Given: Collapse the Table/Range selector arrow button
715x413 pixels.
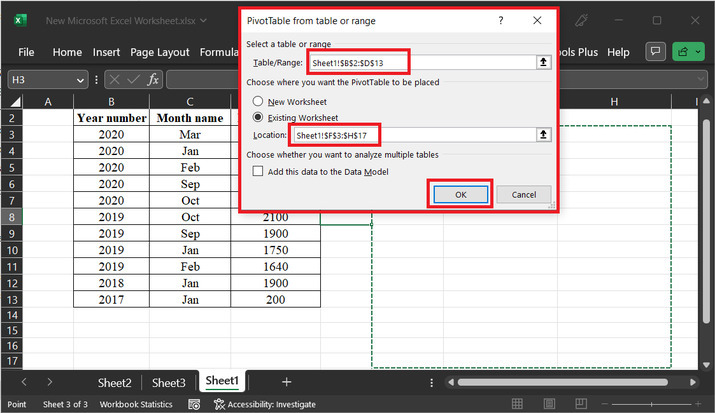Looking at the screenshot, I should (543, 62).
